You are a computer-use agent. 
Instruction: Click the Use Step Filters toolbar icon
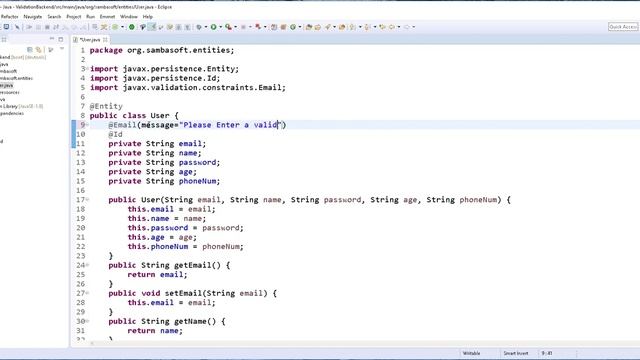(104, 27)
